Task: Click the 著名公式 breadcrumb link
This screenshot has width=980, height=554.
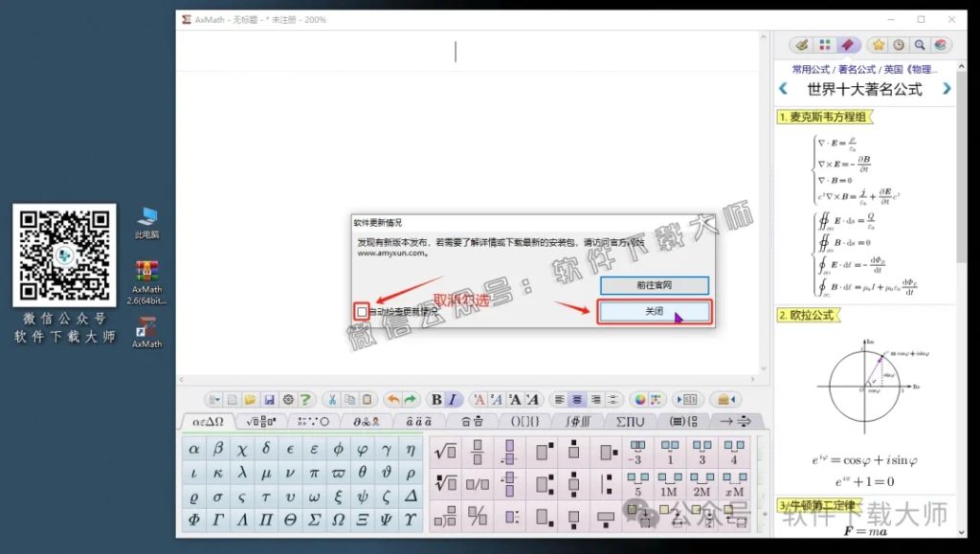Action: 858,68
